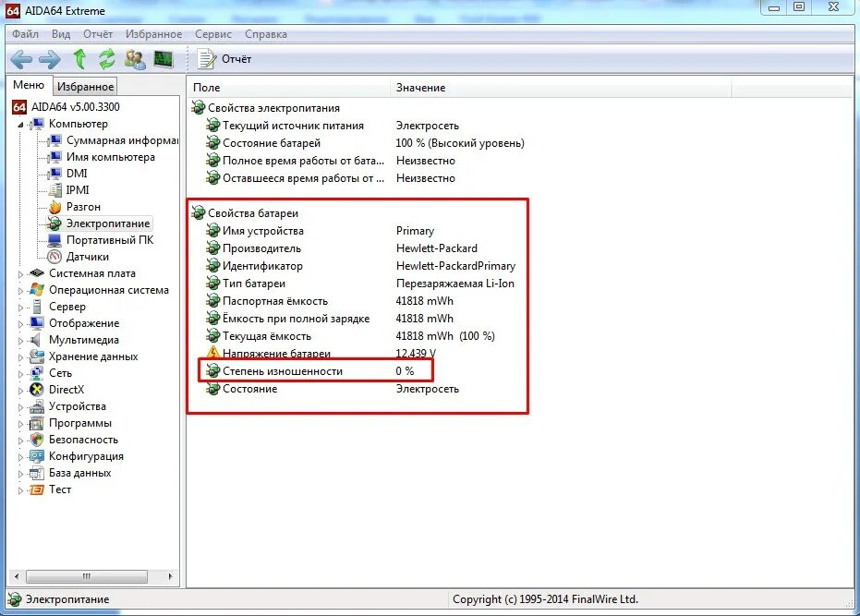Click the tree's horizontal scrollbar thumb
Image resolution: width=860 pixels, height=616 pixels.
pos(87,576)
